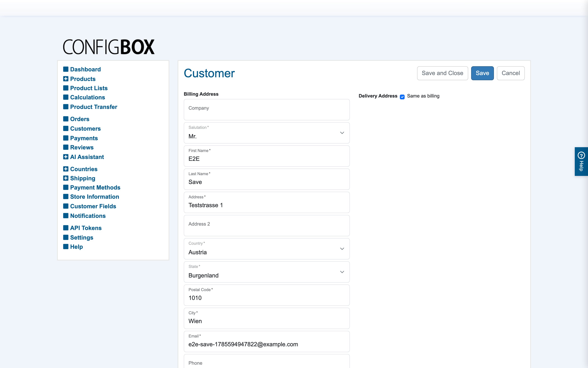Expand Countries with its plus icon
Screen dimensions: 588x368
coord(66,169)
